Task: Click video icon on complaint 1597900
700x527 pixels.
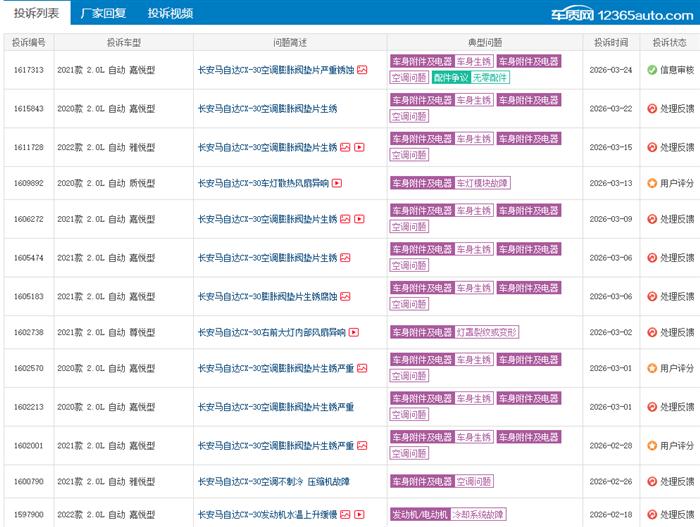Action: (x=361, y=515)
